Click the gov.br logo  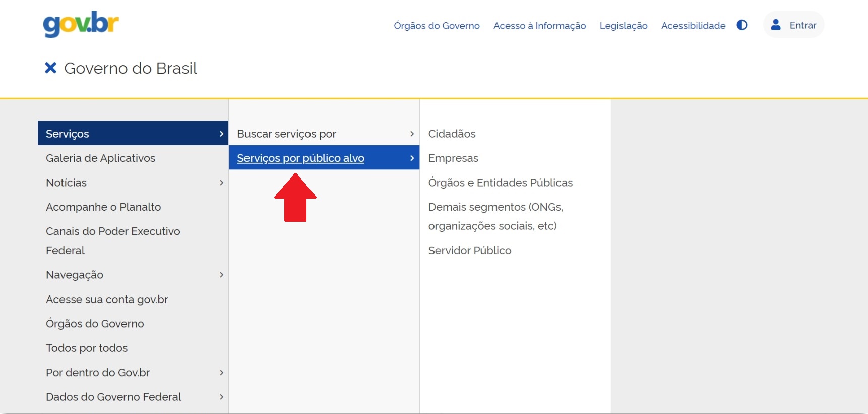[81, 24]
